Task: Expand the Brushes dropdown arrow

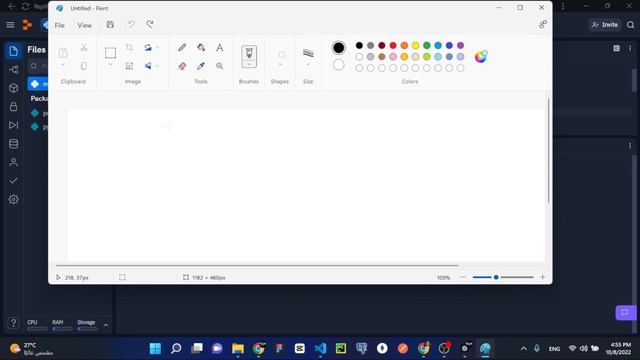Action: tap(249, 64)
